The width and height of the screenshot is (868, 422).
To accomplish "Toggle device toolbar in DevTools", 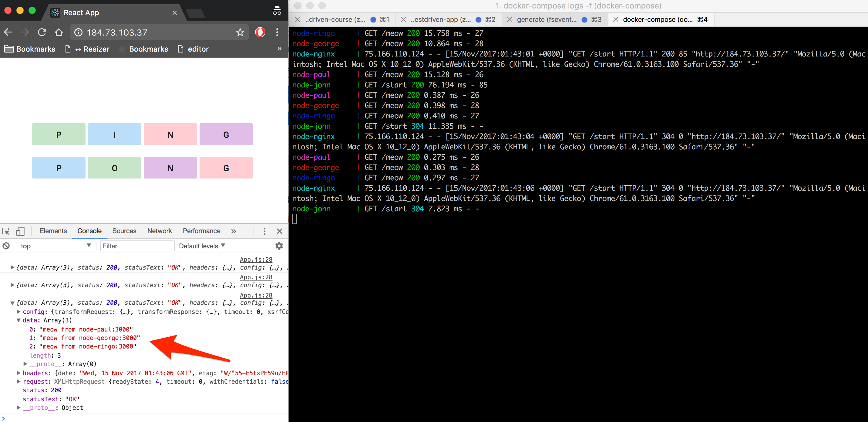I will [x=20, y=231].
